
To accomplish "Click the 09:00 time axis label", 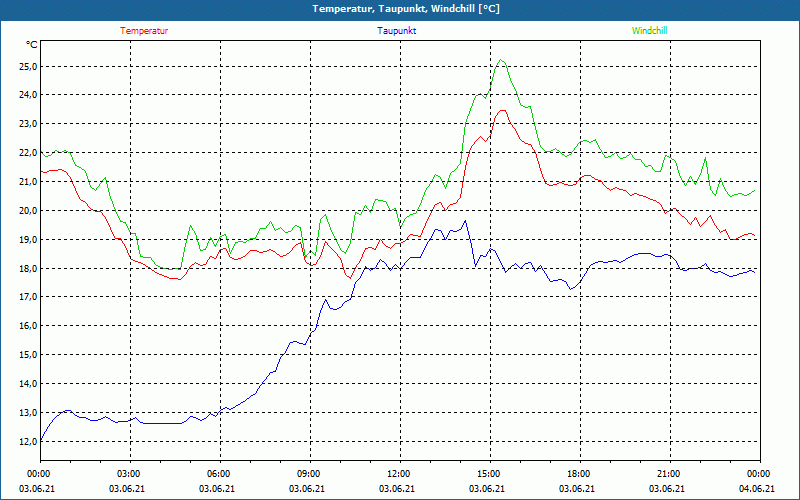I will tap(309, 473).
